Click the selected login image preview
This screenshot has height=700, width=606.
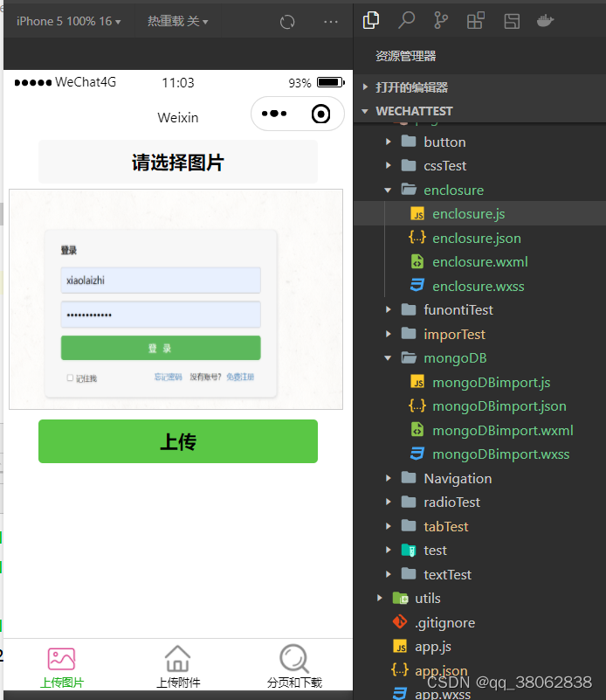(176, 299)
